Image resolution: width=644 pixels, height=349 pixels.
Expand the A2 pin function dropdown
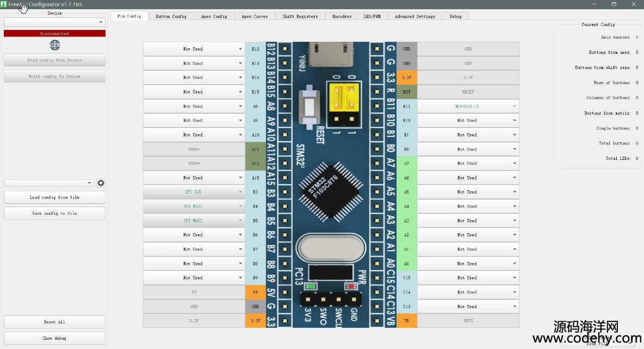pos(468,235)
